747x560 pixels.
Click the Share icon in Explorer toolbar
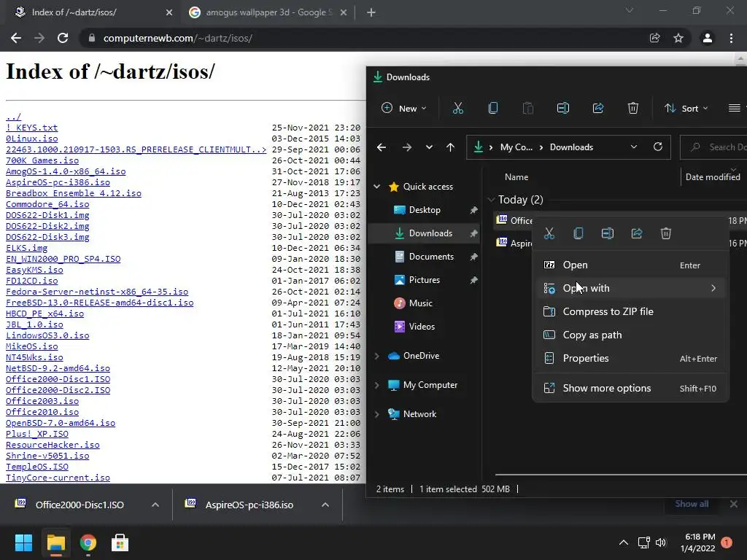[598, 109]
